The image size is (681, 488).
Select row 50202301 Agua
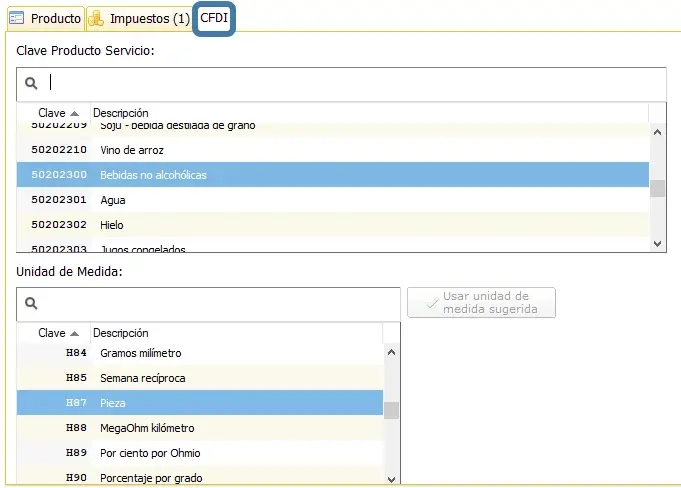[x=333, y=200]
